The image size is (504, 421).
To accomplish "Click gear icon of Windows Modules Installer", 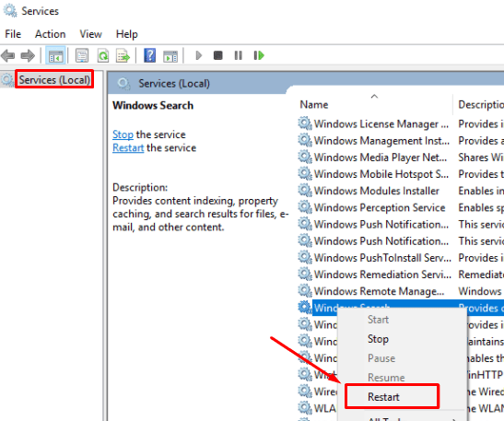I will (305, 191).
